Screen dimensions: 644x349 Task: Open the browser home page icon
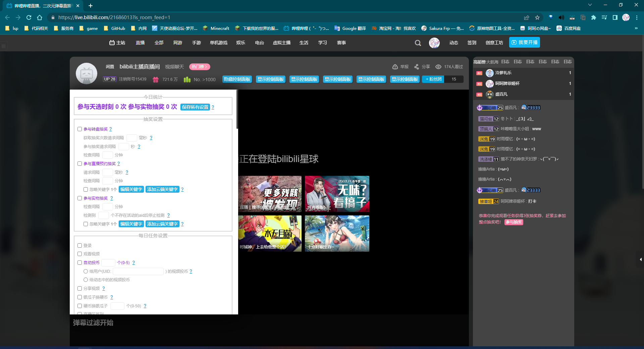click(40, 17)
